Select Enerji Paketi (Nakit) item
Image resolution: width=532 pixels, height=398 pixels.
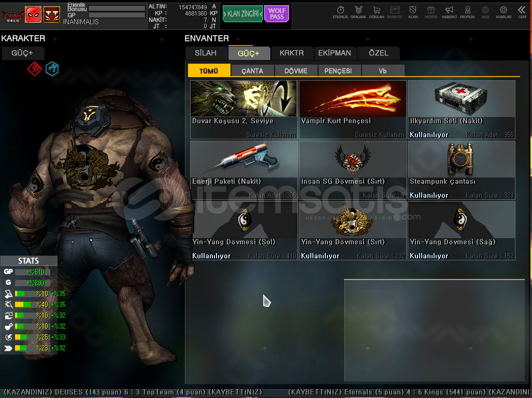click(x=243, y=170)
